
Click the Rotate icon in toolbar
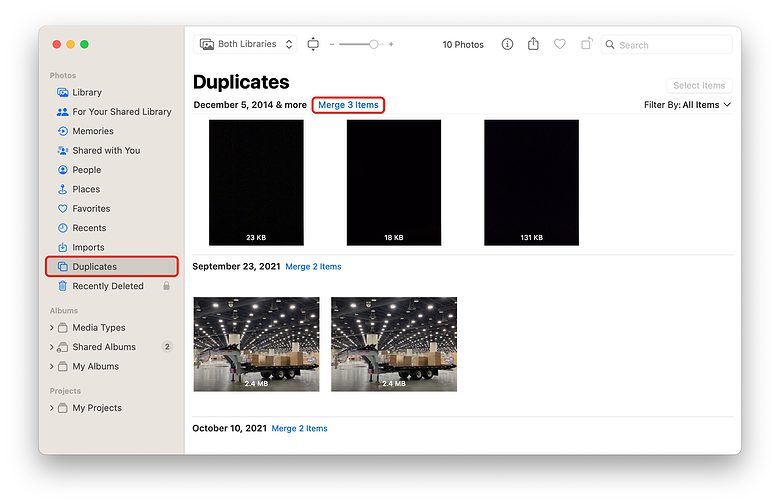[x=586, y=44]
